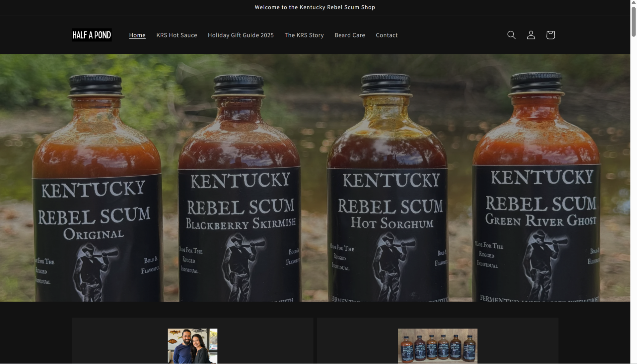Click the six hot sauce bottles thumbnail
This screenshot has height=364, width=637.
437,345
